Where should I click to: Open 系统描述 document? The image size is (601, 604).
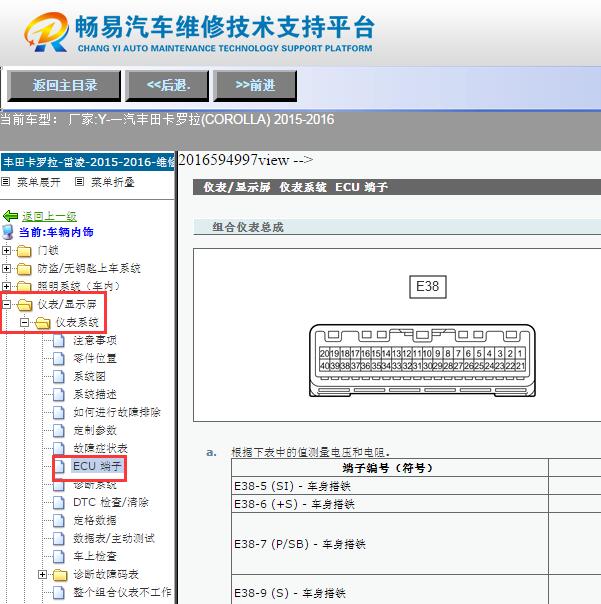(95, 394)
